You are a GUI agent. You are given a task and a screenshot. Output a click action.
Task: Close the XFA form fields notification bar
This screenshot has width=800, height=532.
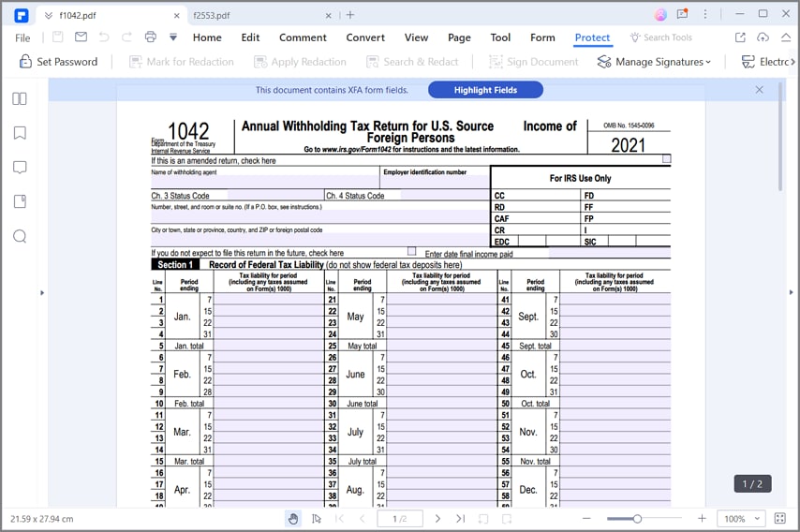[x=759, y=90]
